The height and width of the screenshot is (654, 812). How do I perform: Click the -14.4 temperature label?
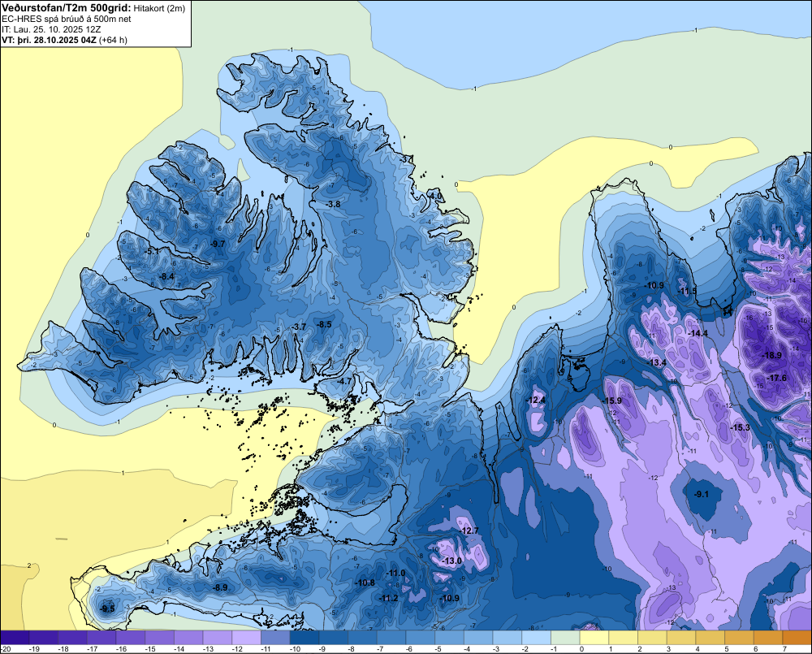pyautogui.click(x=698, y=333)
